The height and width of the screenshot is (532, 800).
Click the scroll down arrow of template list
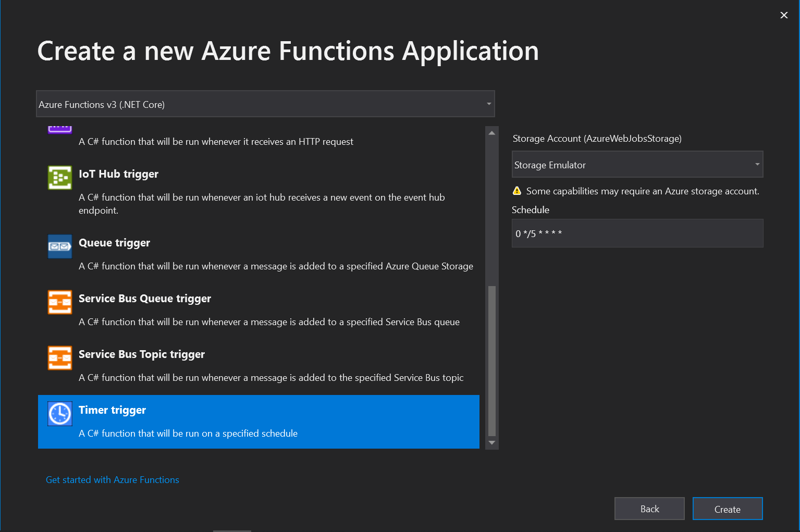pos(492,443)
